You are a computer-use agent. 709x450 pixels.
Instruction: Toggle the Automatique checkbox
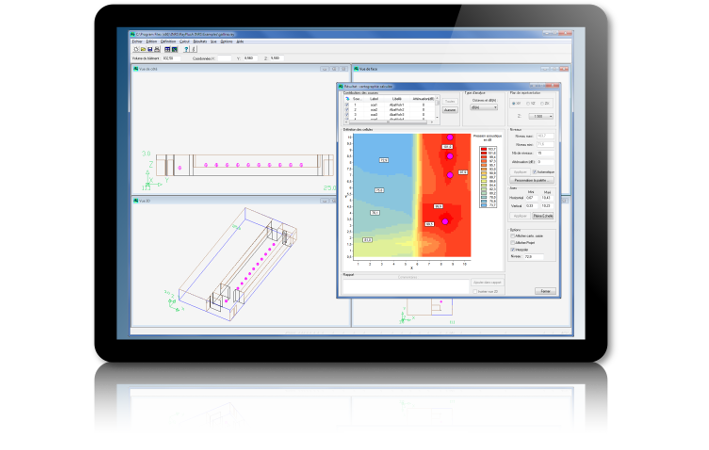(535, 171)
